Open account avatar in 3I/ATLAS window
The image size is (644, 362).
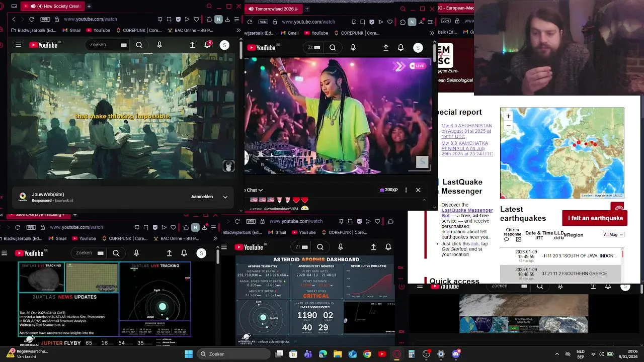click(x=201, y=253)
